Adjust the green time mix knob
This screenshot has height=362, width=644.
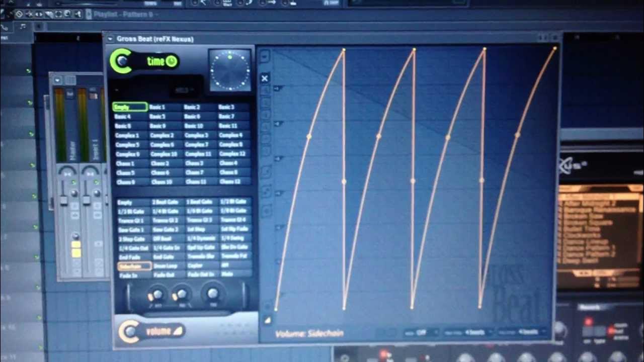click(x=121, y=61)
